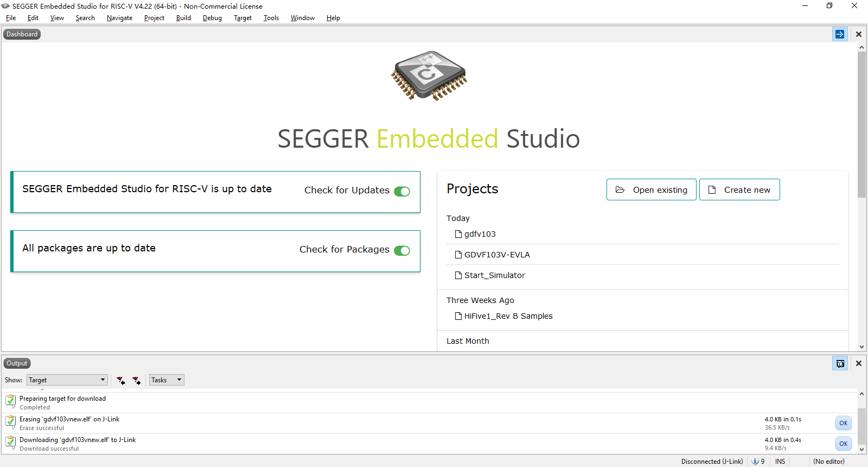The image size is (868, 467).
Task: Open the Tools menu
Action: [x=271, y=18]
